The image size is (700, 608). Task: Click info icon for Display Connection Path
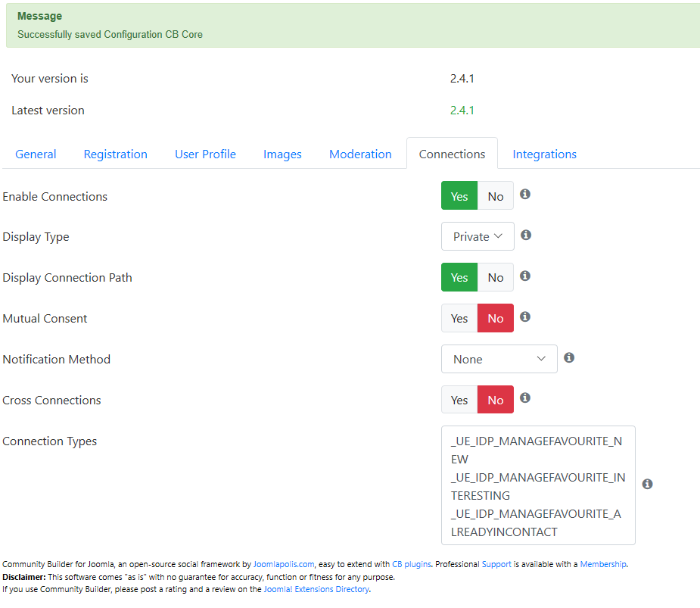(525, 276)
